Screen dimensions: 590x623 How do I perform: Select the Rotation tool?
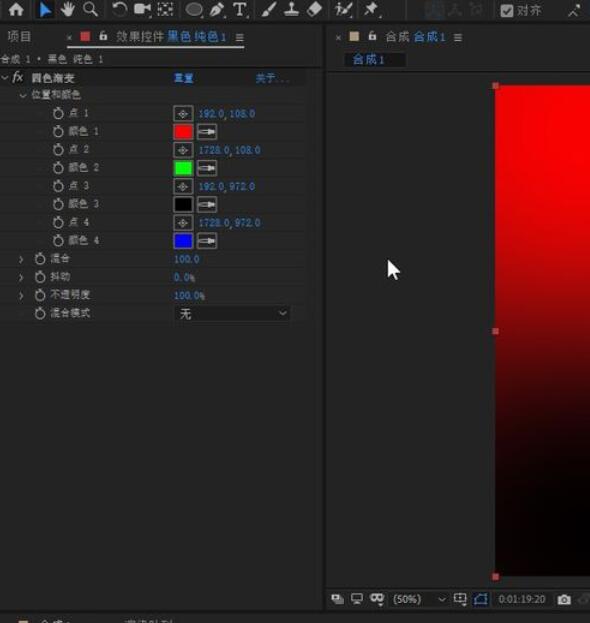click(x=119, y=9)
